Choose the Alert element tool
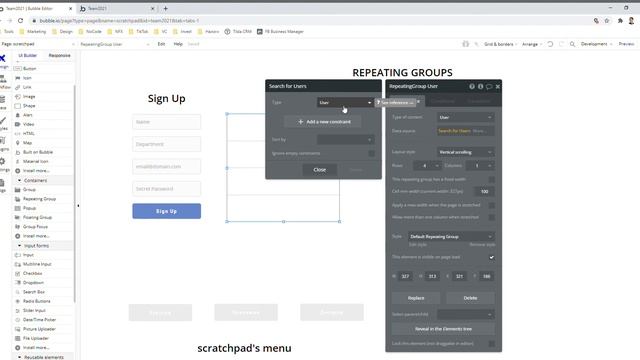The image size is (640, 360). coord(27,115)
